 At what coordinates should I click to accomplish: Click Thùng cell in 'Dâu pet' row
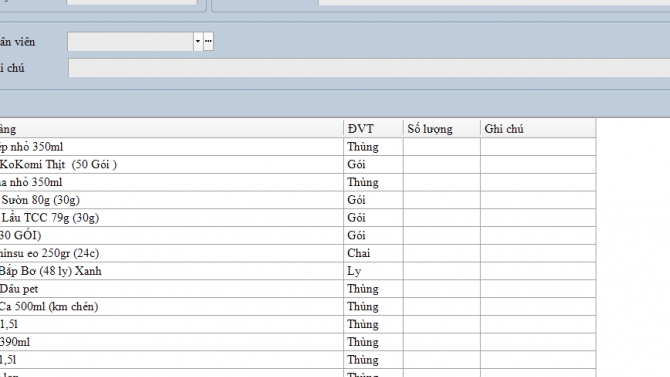coord(373,289)
